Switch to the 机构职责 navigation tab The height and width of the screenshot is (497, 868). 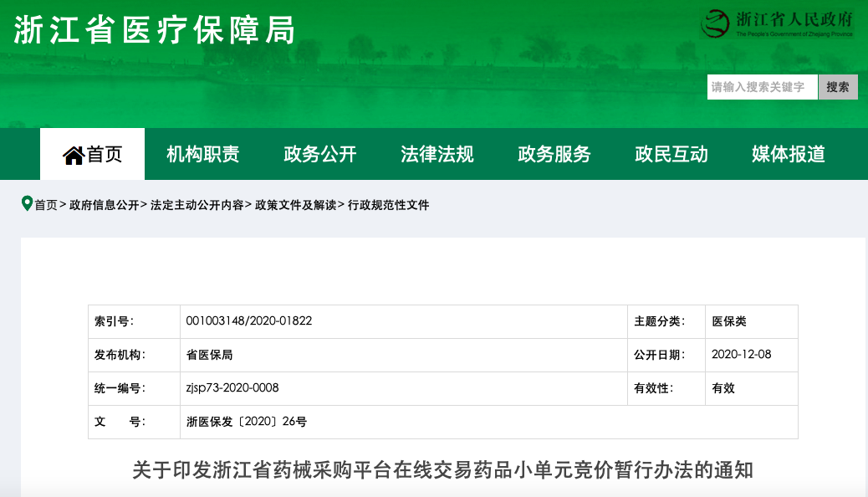201,153
